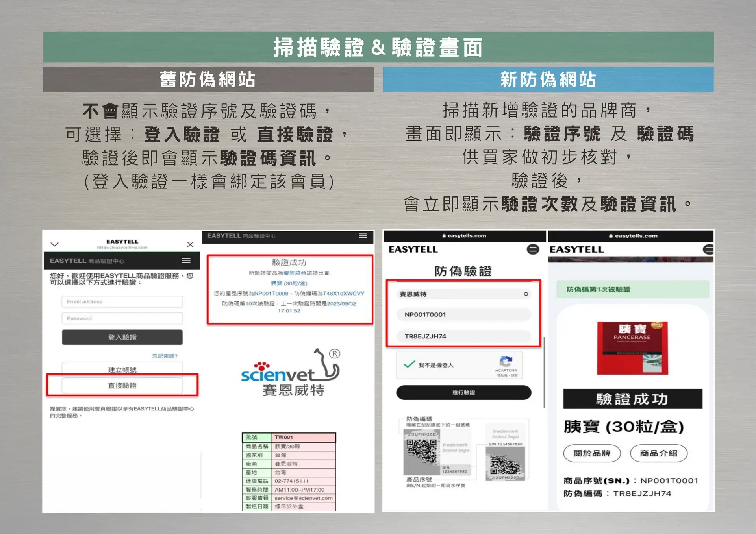The height and width of the screenshot is (534, 756).
Task: Click the black 進行驗證 button
Action: [x=464, y=392]
